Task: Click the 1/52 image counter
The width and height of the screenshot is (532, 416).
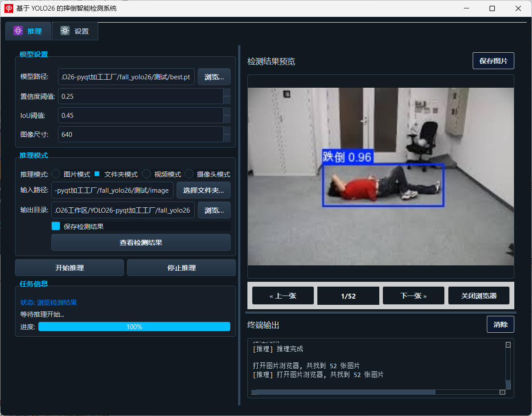Action: point(348,295)
